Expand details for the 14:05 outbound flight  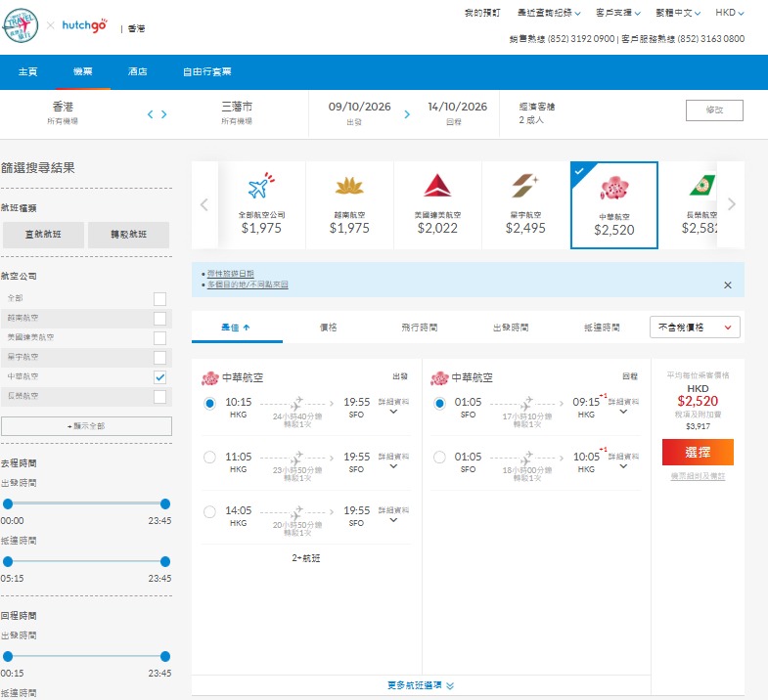(x=393, y=515)
